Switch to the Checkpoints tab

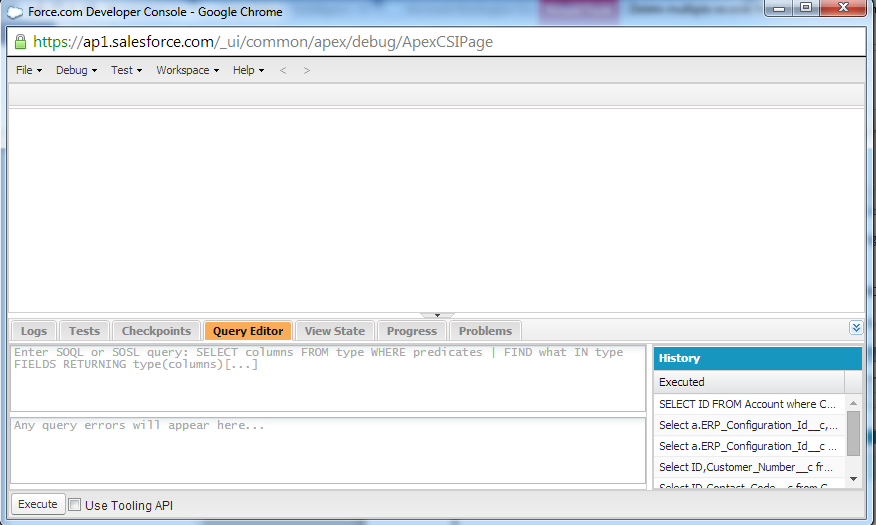coord(156,331)
